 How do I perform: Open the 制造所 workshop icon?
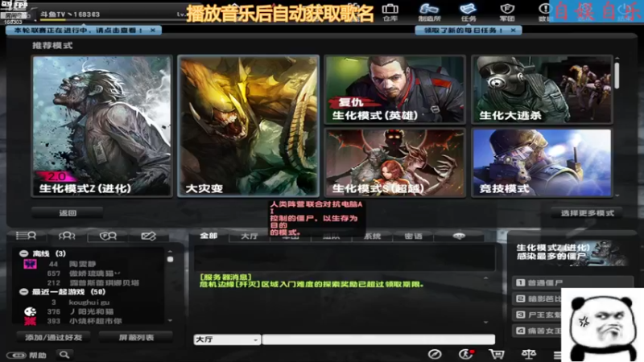pyautogui.click(x=429, y=12)
